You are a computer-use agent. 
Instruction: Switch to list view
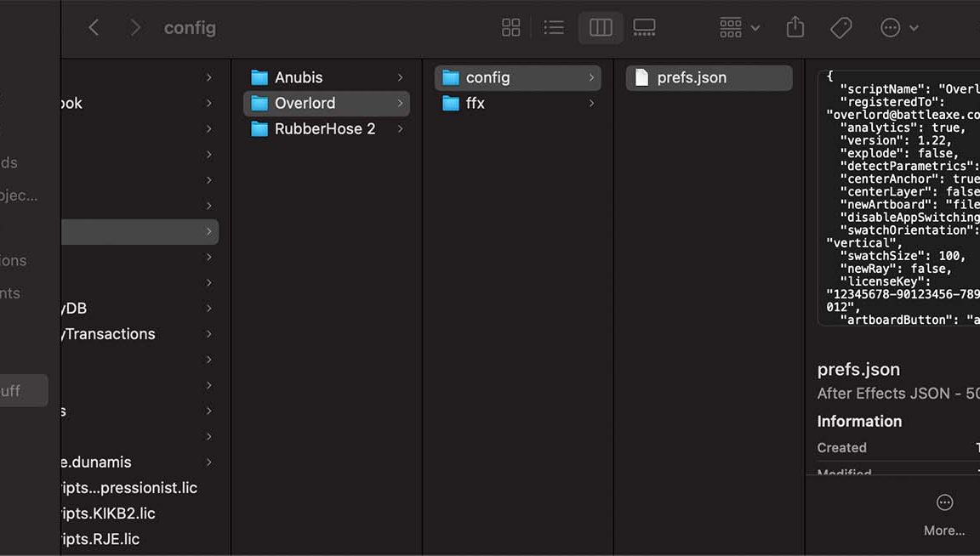click(x=554, y=28)
